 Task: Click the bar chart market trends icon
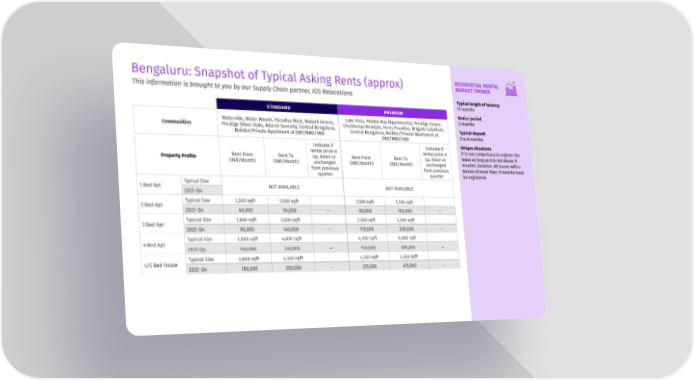[x=511, y=89]
